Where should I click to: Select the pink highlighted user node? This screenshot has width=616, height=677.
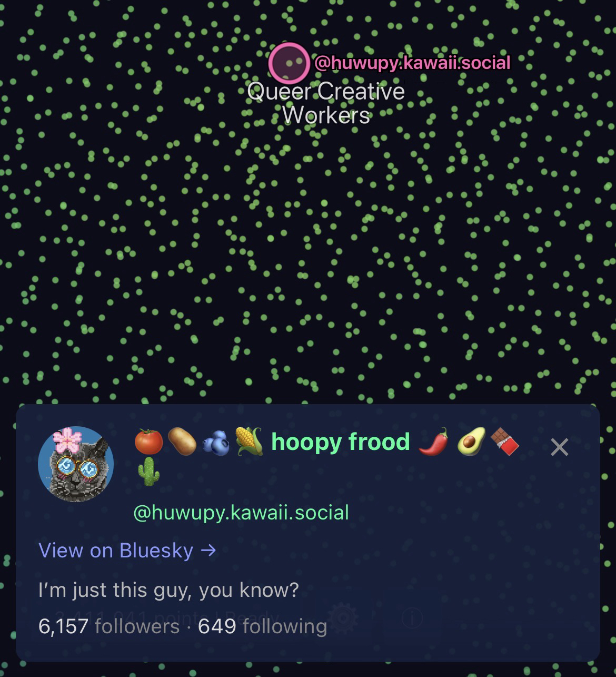289,63
